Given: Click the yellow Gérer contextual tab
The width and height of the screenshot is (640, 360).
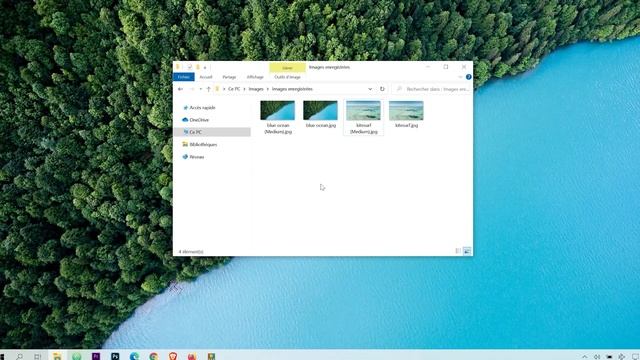Looking at the screenshot, I should click(287, 68).
